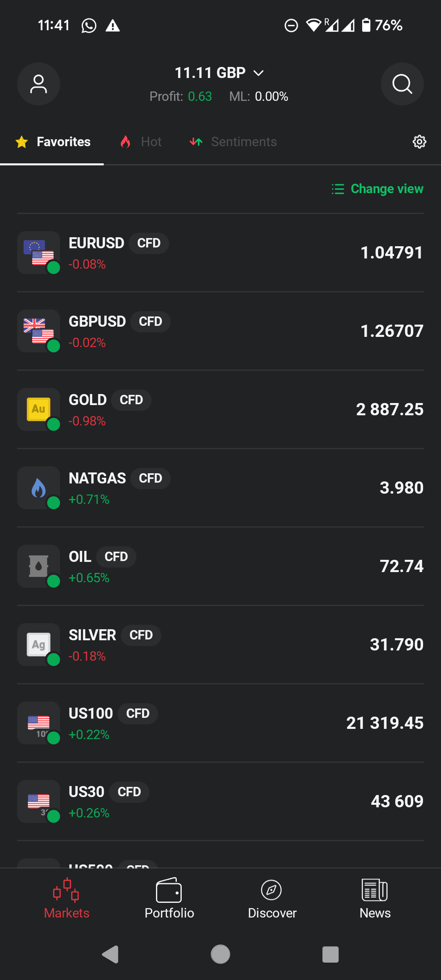Viewport: 441px width, 980px height.
Task: Open the user profile icon
Action: 38,84
